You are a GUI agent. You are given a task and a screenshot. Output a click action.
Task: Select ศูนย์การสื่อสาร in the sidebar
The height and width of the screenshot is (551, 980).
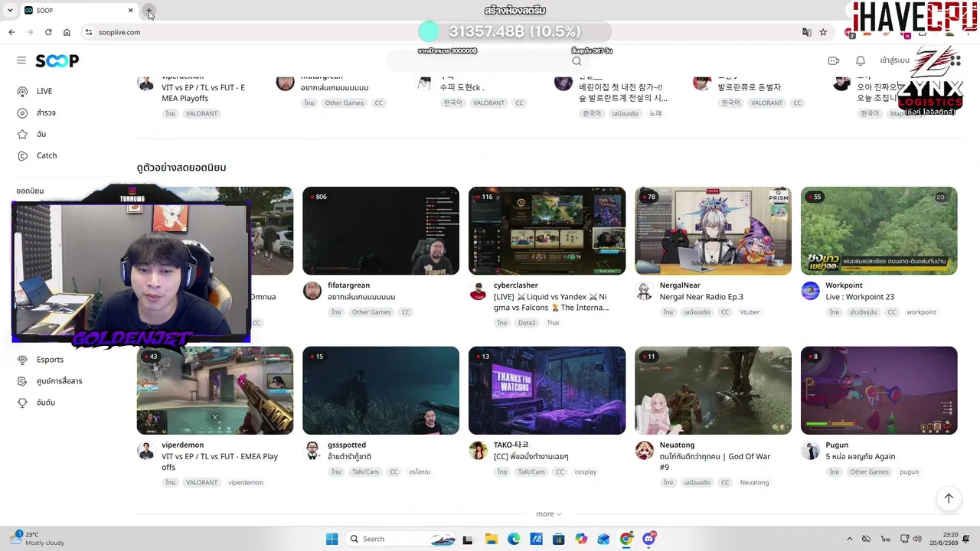click(59, 381)
